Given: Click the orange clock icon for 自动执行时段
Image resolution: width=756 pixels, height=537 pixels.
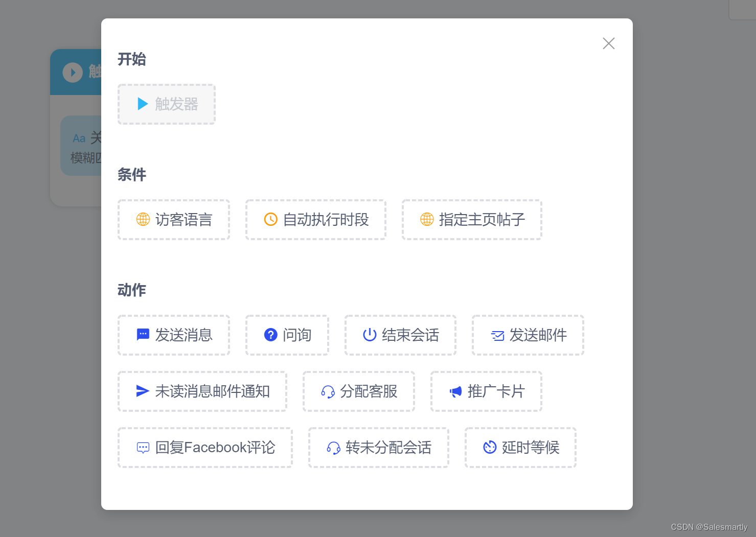Looking at the screenshot, I should [x=270, y=220].
